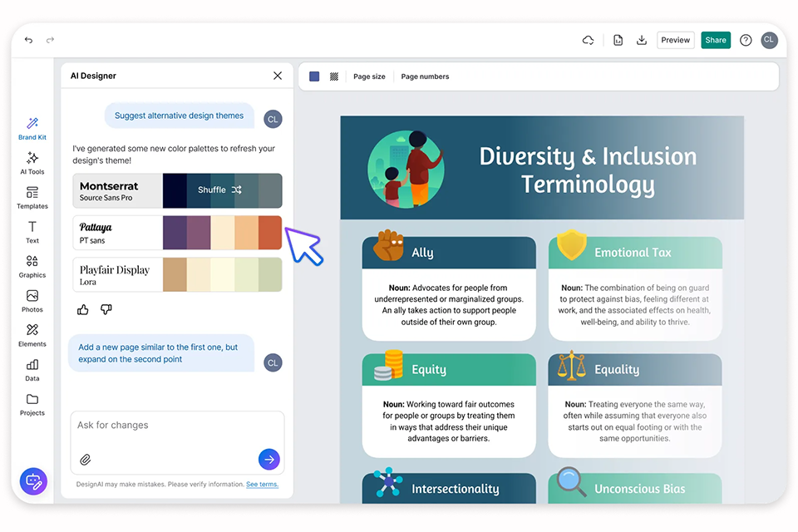This screenshot has width=798, height=532.
Task: Open Page size options
Action: point(369,76)
